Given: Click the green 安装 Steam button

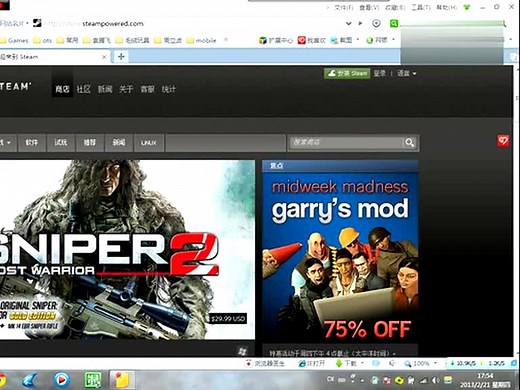Looking at the screenshot, I should (347, 73).
